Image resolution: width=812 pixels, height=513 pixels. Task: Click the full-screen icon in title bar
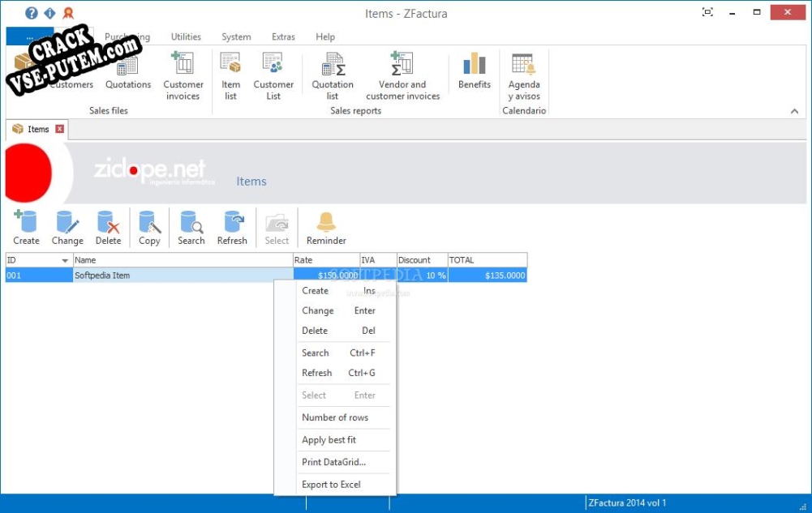(x=707, y=12)
